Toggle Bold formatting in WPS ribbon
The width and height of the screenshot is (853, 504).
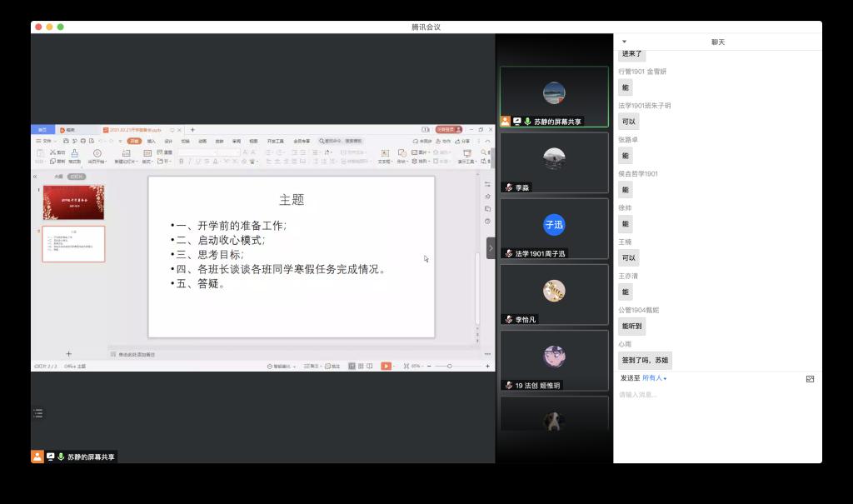click(x=181, y=161)
